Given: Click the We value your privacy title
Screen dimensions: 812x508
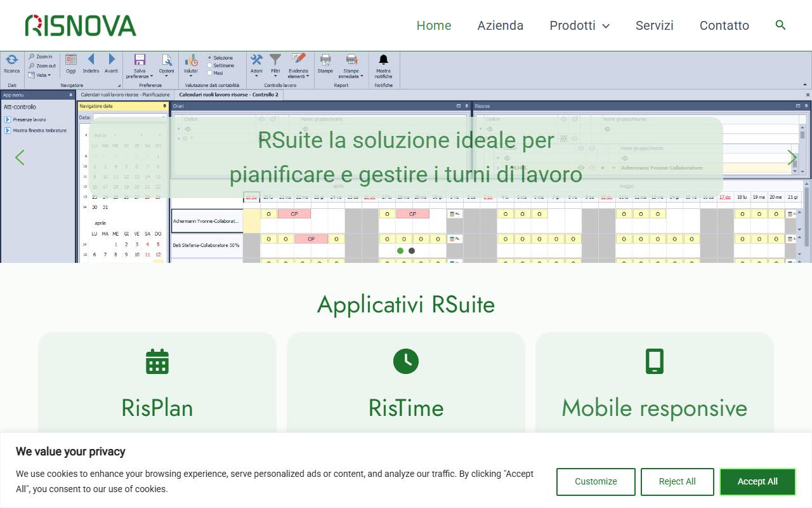Looking at the screenshot, I should [x=70, y=451].
